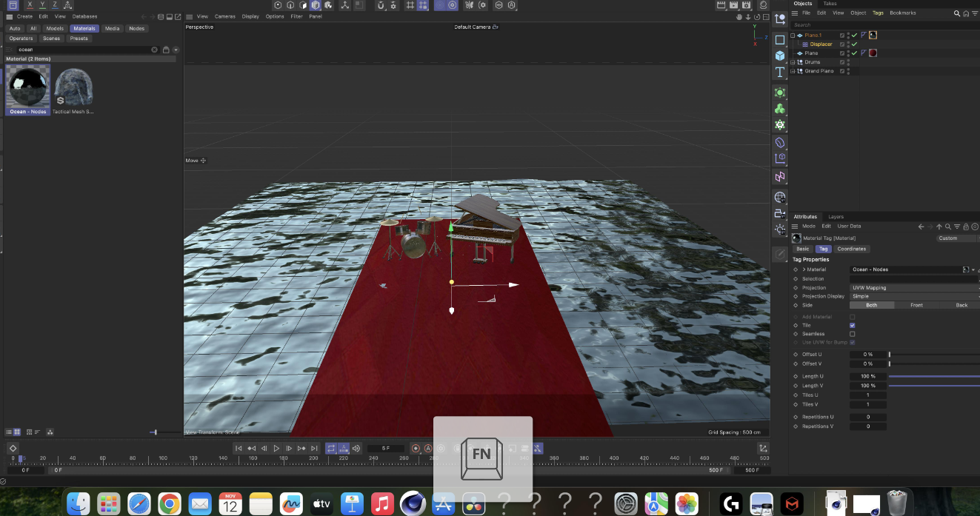The height and width of the screenshot is (516, 980).
Task: Play the timeline animation forward
Action: click(276, 448)
